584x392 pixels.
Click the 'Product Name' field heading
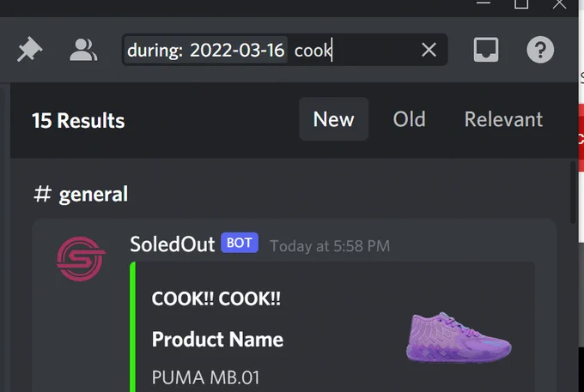tap(217, 339)
